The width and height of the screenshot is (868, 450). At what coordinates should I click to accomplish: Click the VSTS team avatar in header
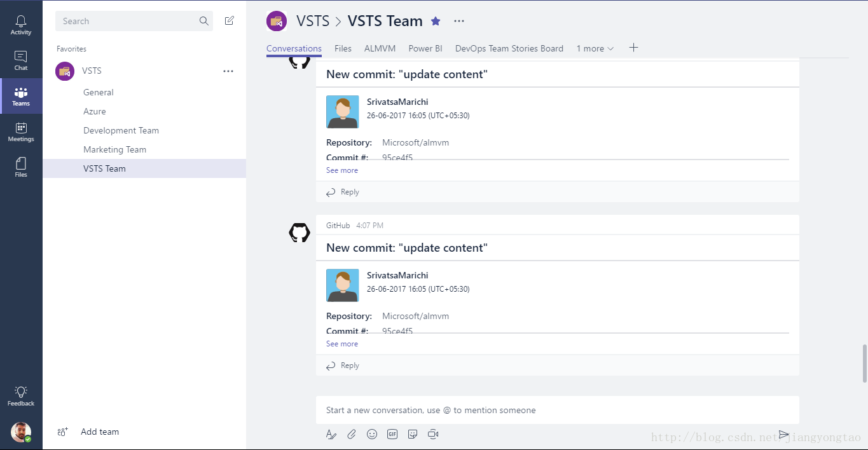(x=276, y=21)
